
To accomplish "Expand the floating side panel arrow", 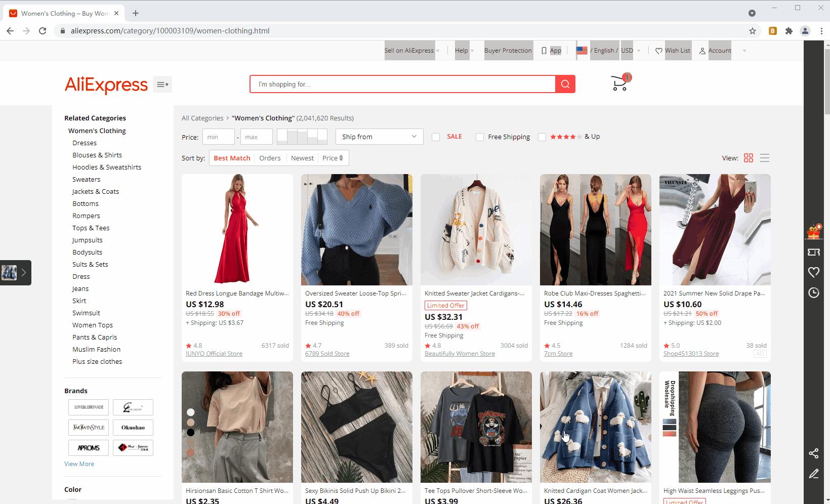I will coord(23,273).
